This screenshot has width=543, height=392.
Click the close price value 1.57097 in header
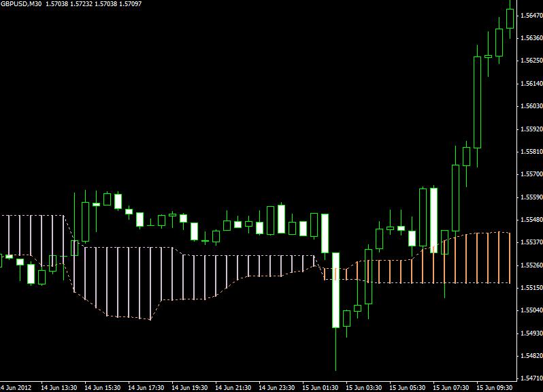(x=130, y=4)
